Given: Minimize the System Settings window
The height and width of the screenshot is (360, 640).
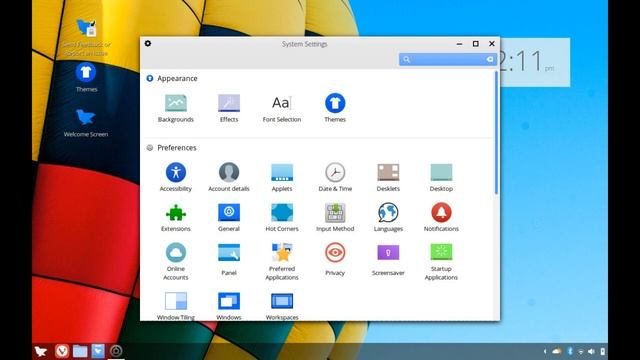Looking at the screenshot, I should tap(459, 44).
